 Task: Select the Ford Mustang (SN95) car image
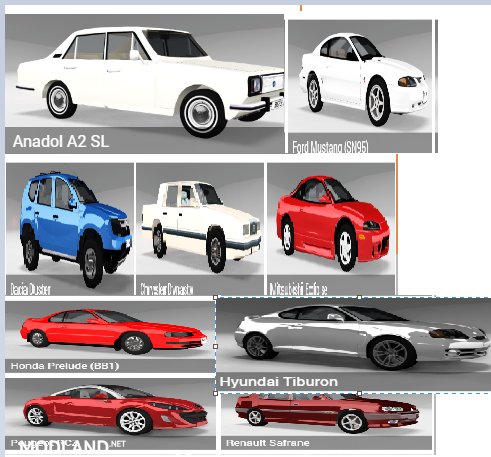point(360,86)
